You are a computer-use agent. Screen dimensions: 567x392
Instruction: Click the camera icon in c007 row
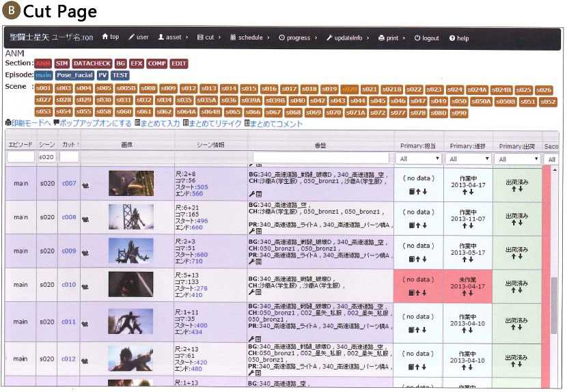[x=85, y=186]
